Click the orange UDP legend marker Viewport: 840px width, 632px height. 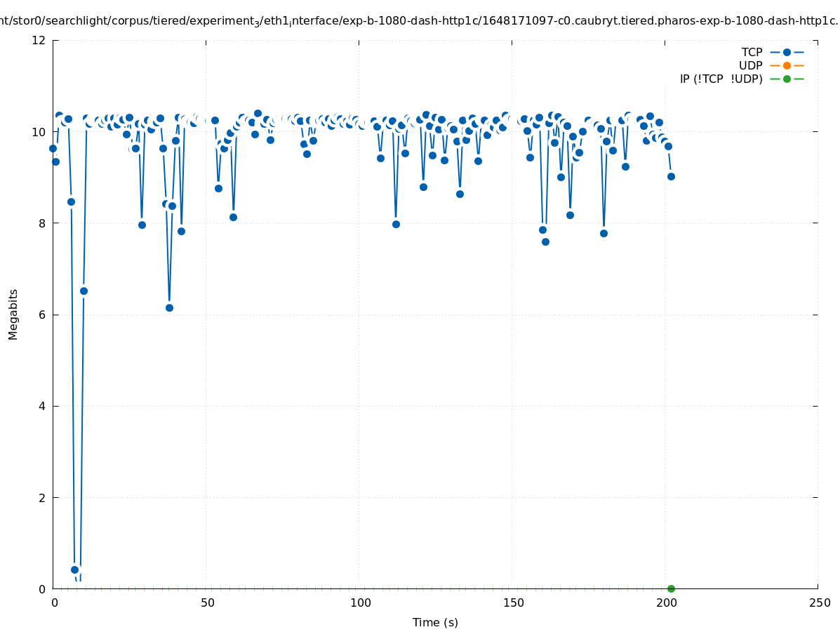point(787,65)
